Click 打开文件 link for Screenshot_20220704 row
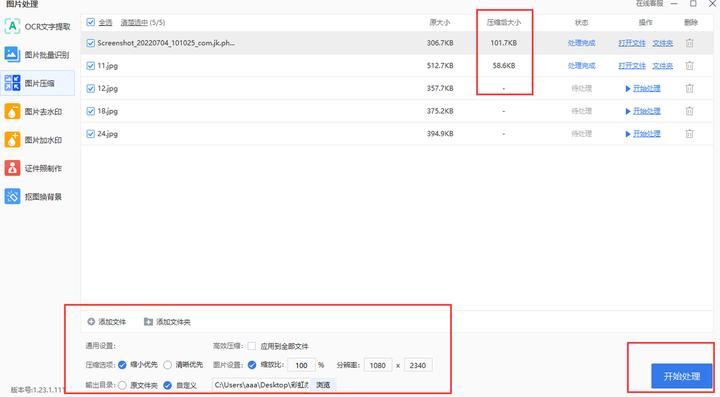720x397 pixels. pos(632,43)
